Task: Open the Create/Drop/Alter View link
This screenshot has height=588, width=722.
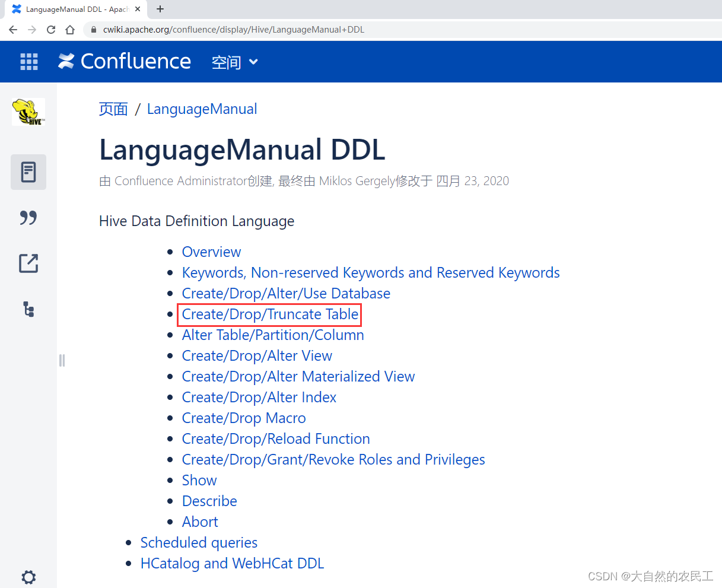Action: [257, 355]
